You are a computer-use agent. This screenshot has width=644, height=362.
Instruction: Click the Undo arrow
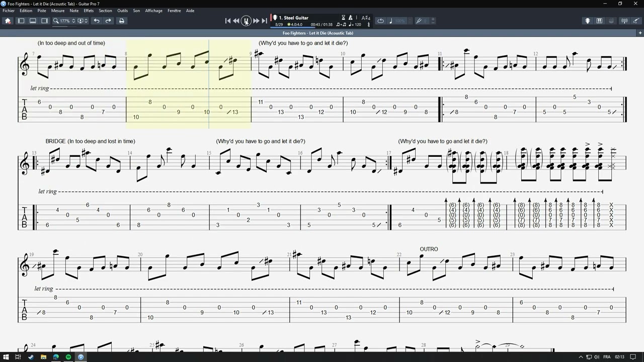(97, 21)
